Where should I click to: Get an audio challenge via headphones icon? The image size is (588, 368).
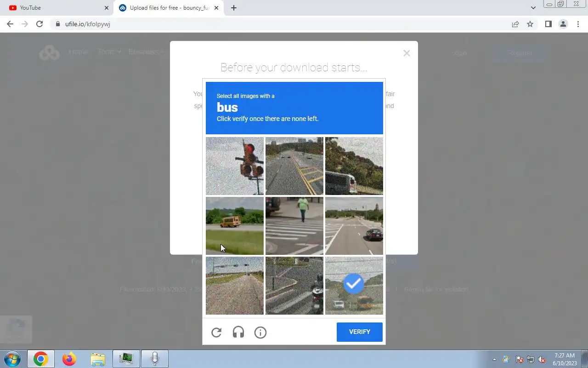(238, 332)
